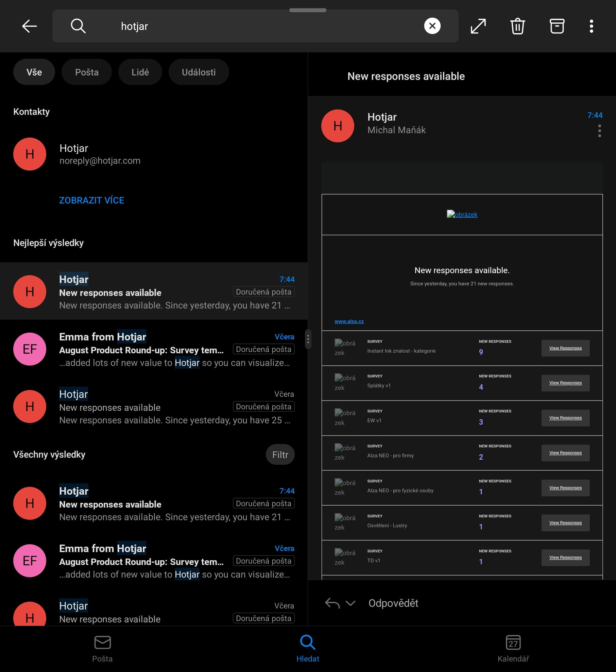616x672 pixels.
Task: Open the www.alza.cz link
Action: (x=349, y=321)
